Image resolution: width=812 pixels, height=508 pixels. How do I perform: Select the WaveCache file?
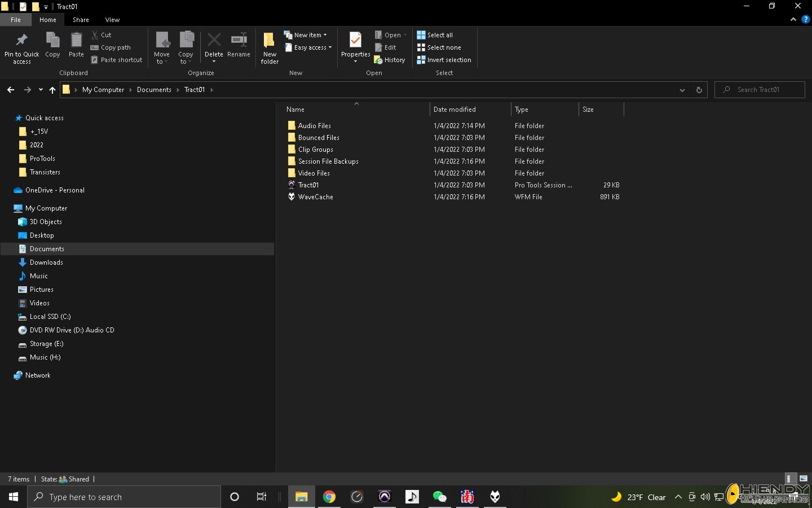[315, 196]
